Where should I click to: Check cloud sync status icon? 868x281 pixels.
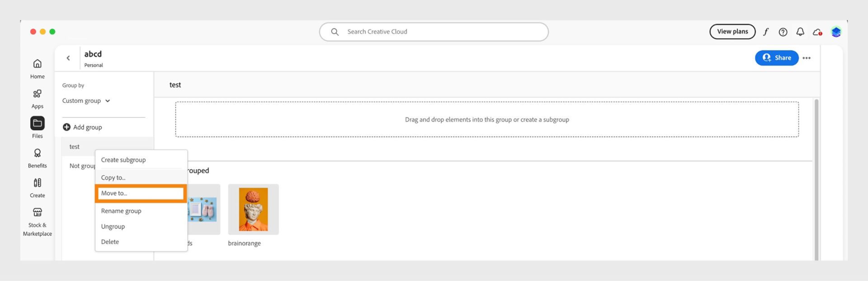point(817,32)
